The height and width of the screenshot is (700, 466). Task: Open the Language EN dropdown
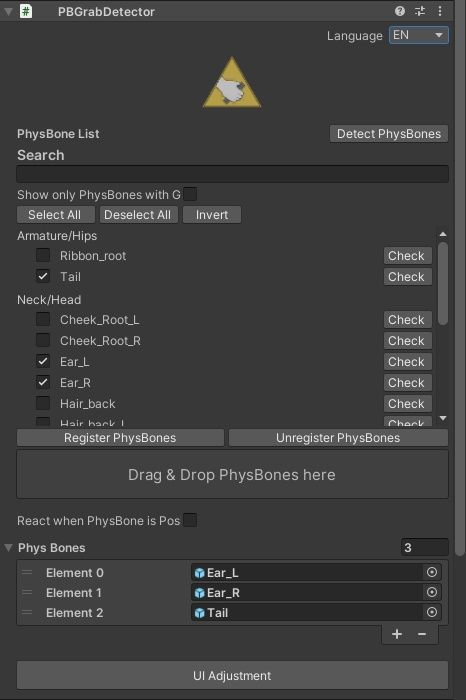[418, 35]
